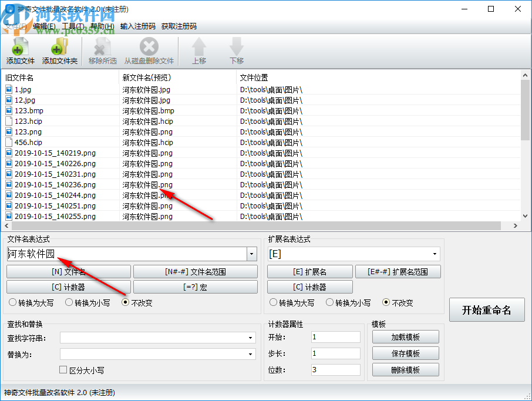Select the 123.bmp file icon
Screen dimensions: 532x401
[9, 110]
